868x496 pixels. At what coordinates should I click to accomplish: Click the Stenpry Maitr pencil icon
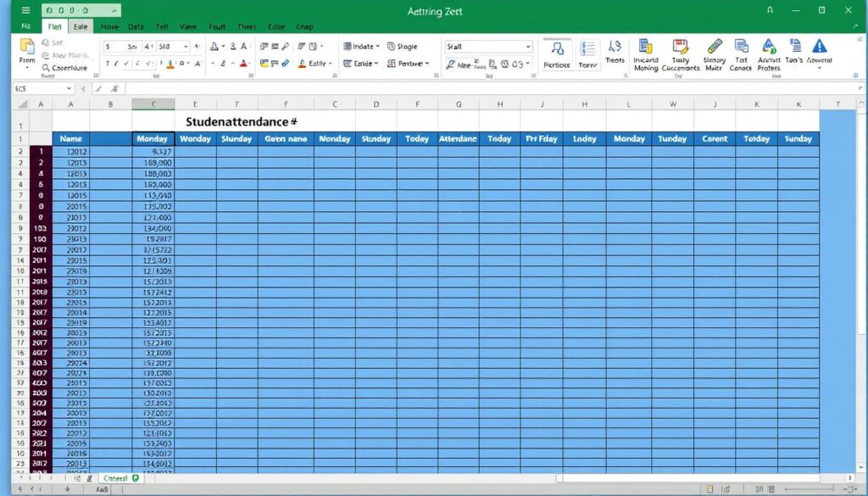[x=714, y=55]
